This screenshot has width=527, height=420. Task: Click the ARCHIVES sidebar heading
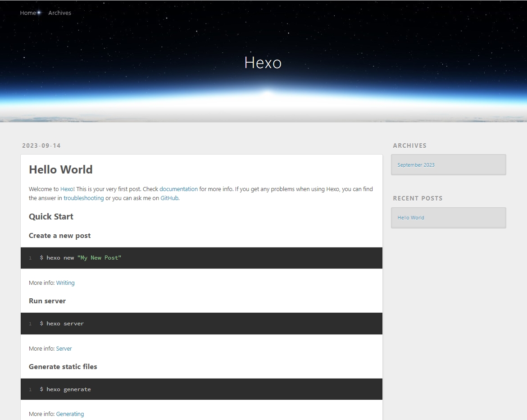click(x=410, y=146)
